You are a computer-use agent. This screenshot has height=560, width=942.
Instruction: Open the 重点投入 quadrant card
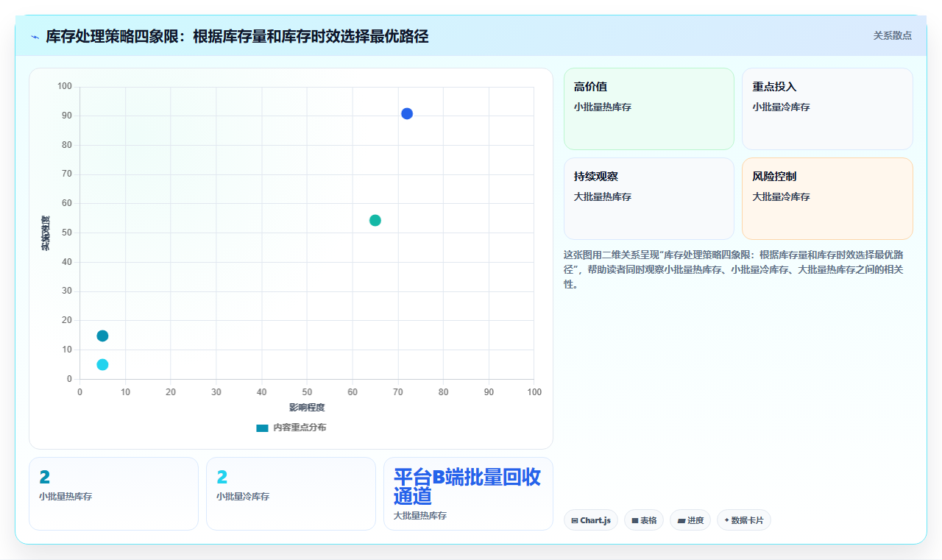pyautogui.click(x=827, y=109)
